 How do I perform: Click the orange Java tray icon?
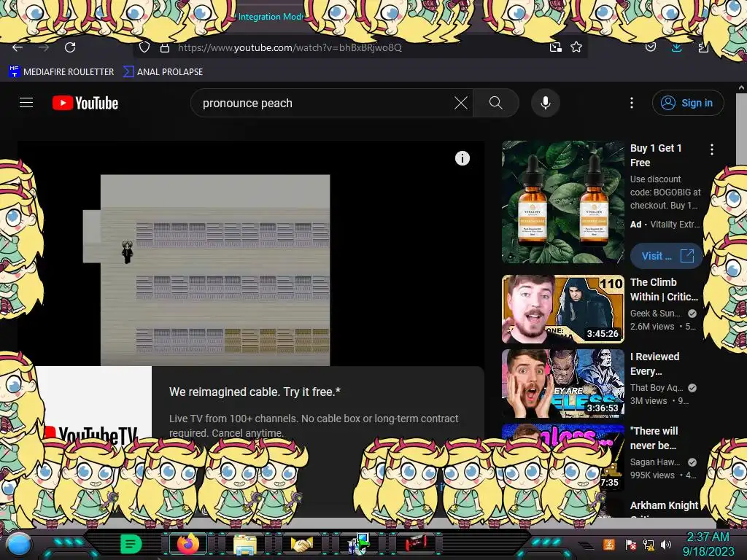coord(609,544)
